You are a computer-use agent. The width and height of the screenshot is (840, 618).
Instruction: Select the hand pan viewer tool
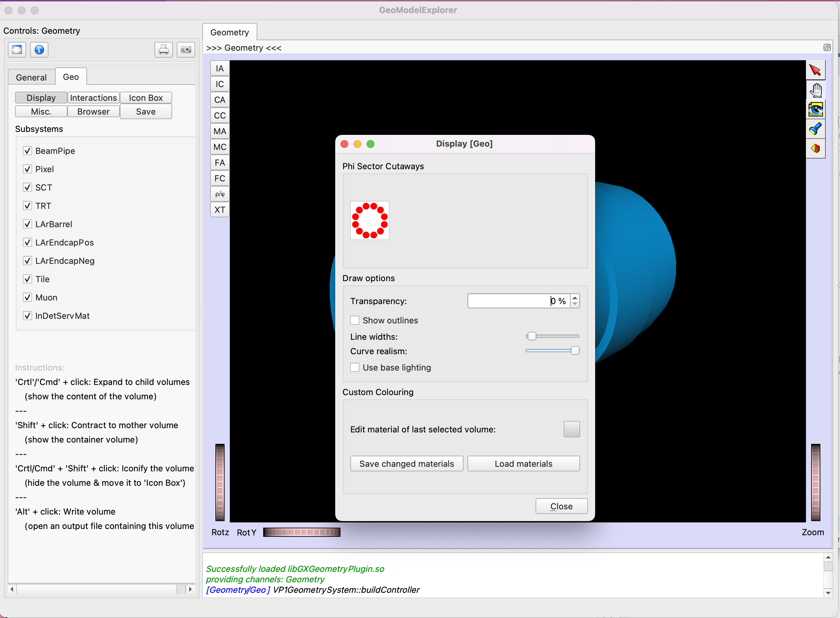815,90
